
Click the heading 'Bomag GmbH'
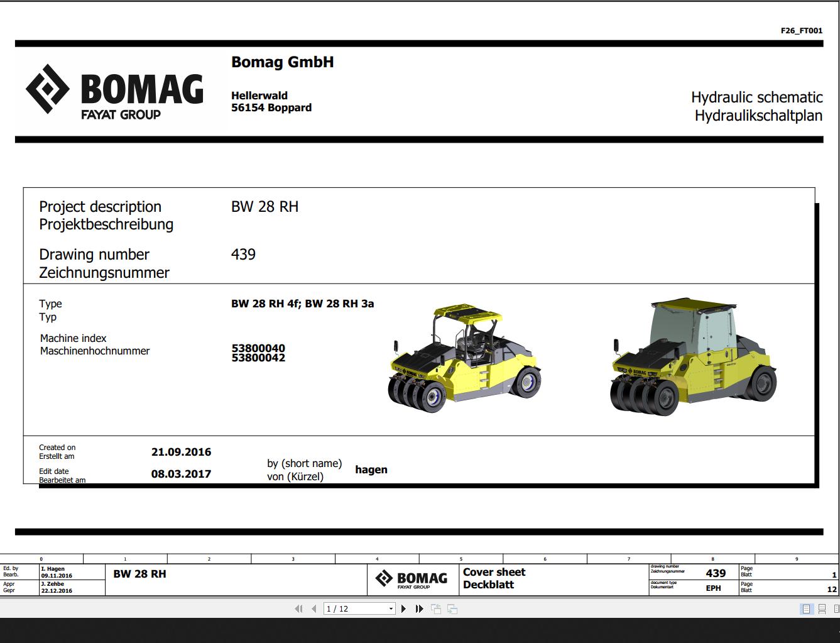[x=282, y=62]
